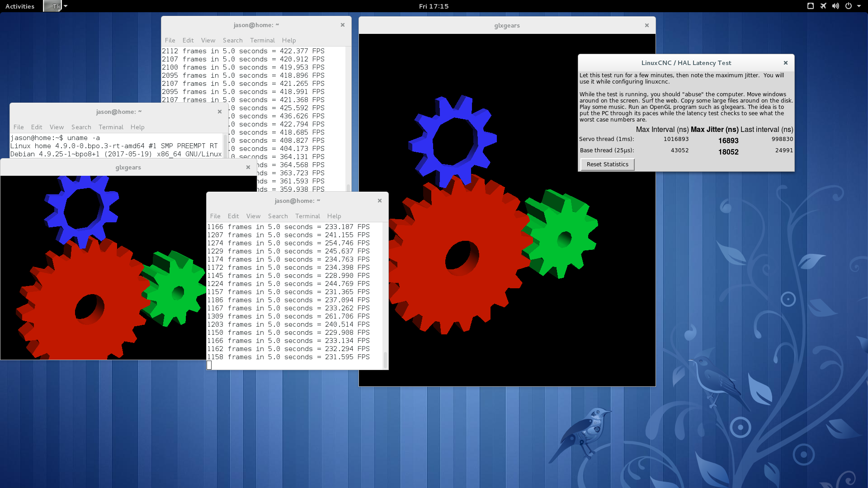Open the volume speaker icon
Screen dimensions: 868x488
point(835,6)
